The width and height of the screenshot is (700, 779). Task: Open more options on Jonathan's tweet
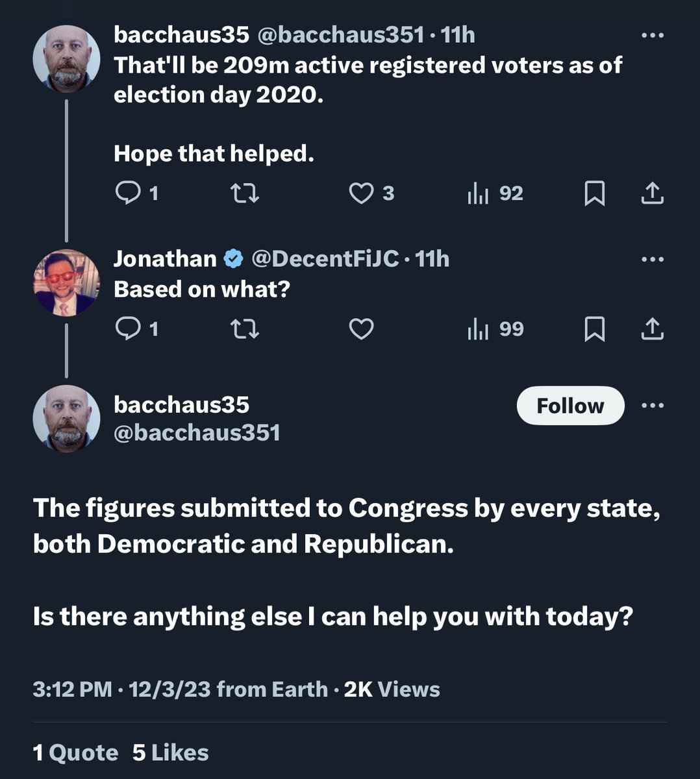652,260
